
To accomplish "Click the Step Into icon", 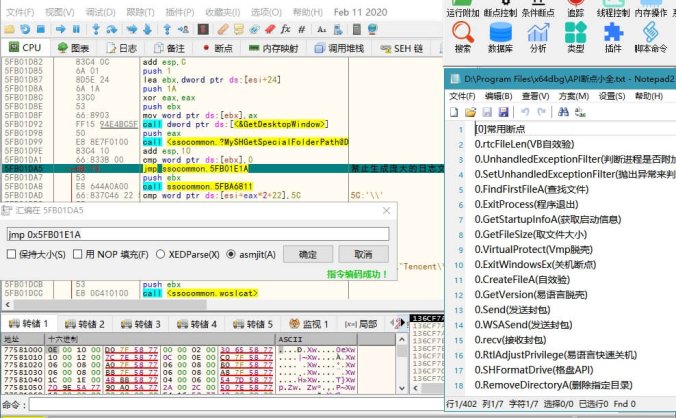I will (x=96, y=29).
